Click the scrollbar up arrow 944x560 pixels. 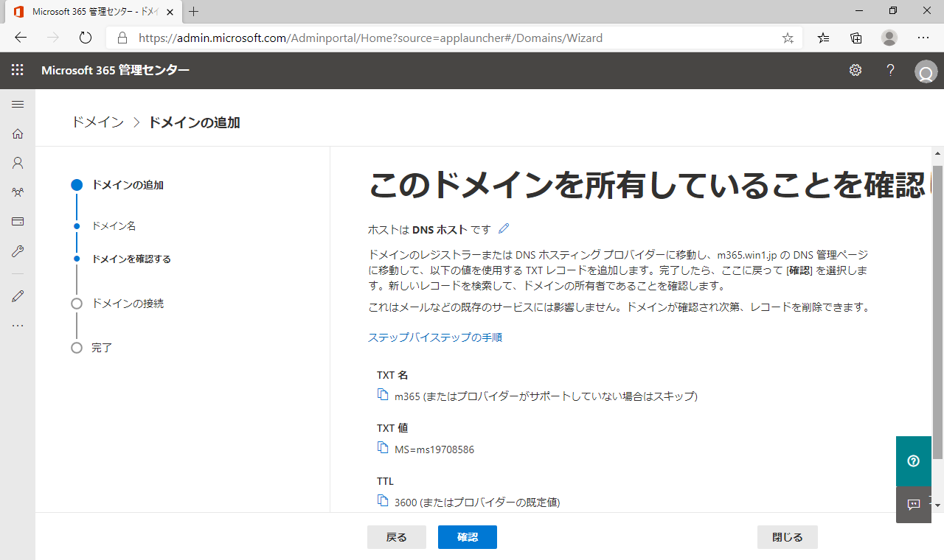937,154
